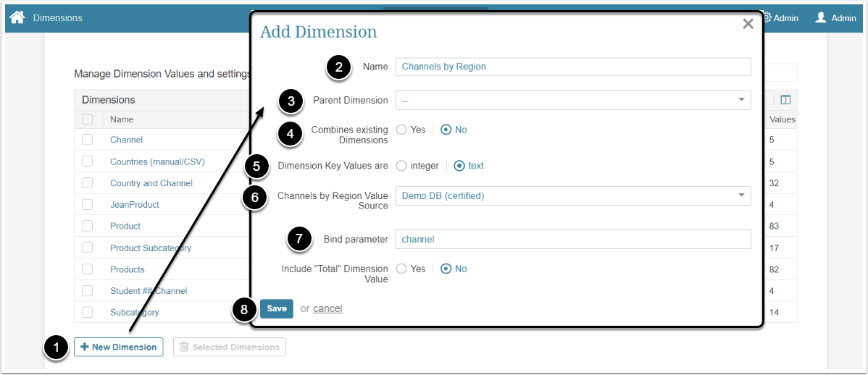Open the Country and Channel dimension
The image size is (868, 375).
(151, 183)
